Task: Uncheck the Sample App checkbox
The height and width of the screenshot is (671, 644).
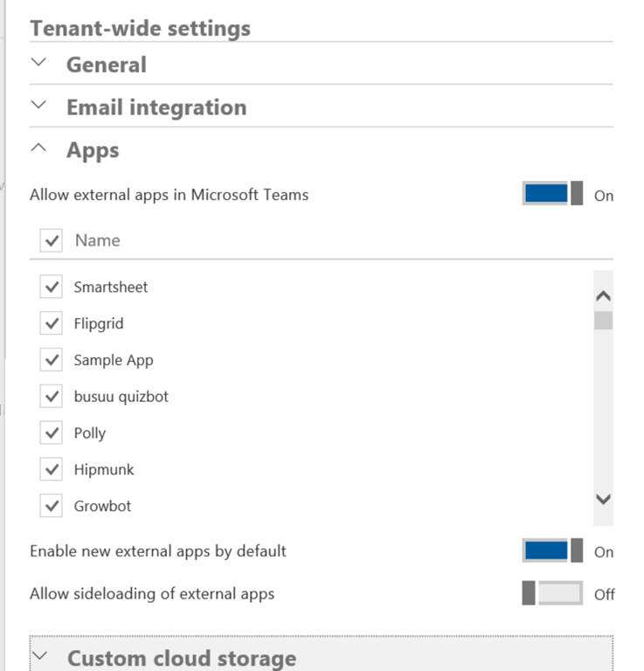Action: [52, 360]
